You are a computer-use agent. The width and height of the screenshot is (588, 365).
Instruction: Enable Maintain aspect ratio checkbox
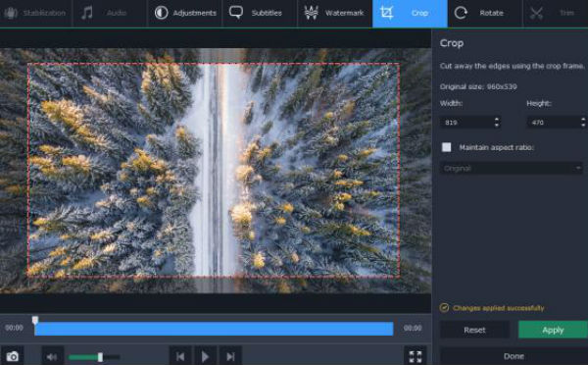446,147
